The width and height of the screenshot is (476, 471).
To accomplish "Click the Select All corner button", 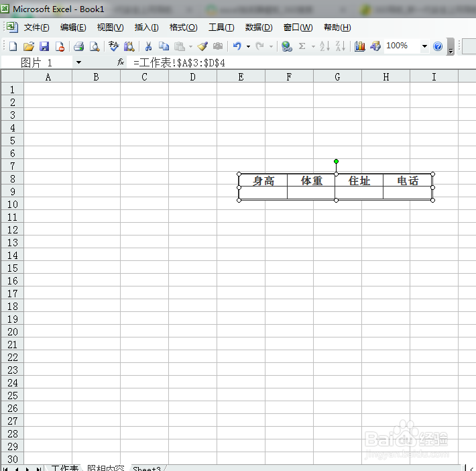I will [13, 76].
